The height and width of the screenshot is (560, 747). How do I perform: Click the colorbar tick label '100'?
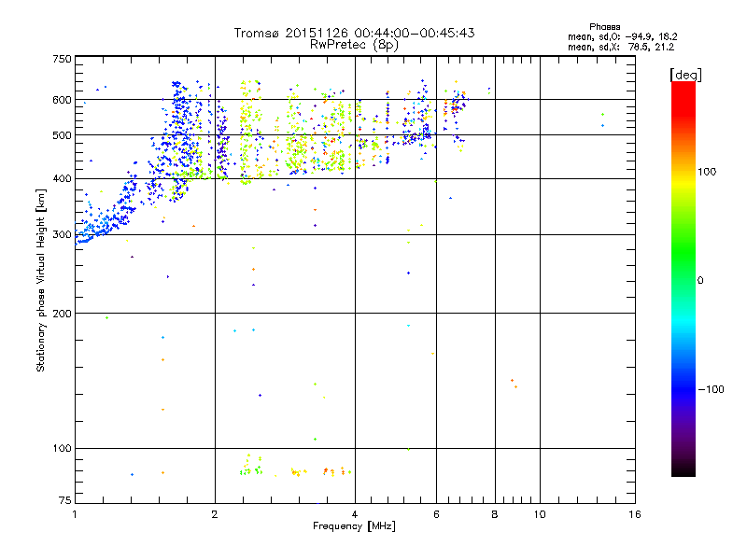[707, 172]
